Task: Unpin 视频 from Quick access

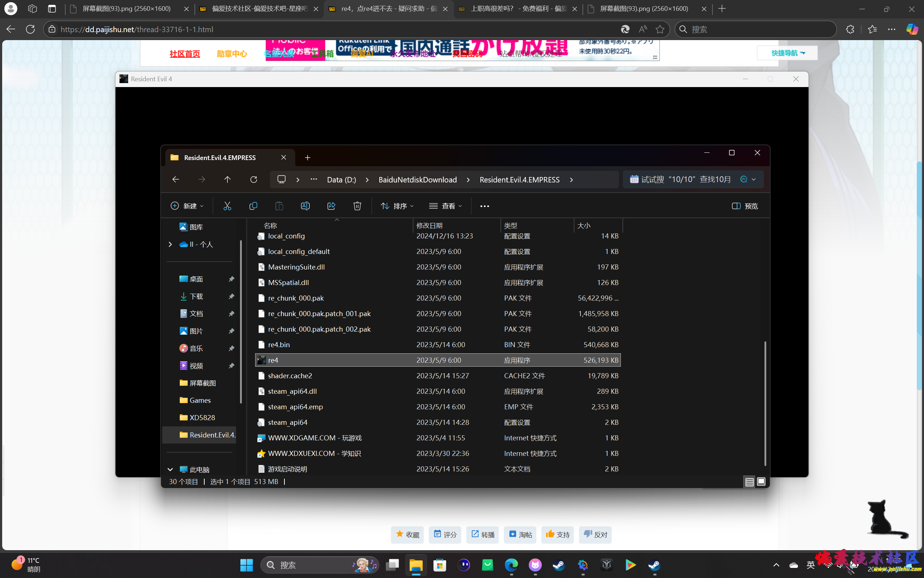Action: [x=231, y=366]
